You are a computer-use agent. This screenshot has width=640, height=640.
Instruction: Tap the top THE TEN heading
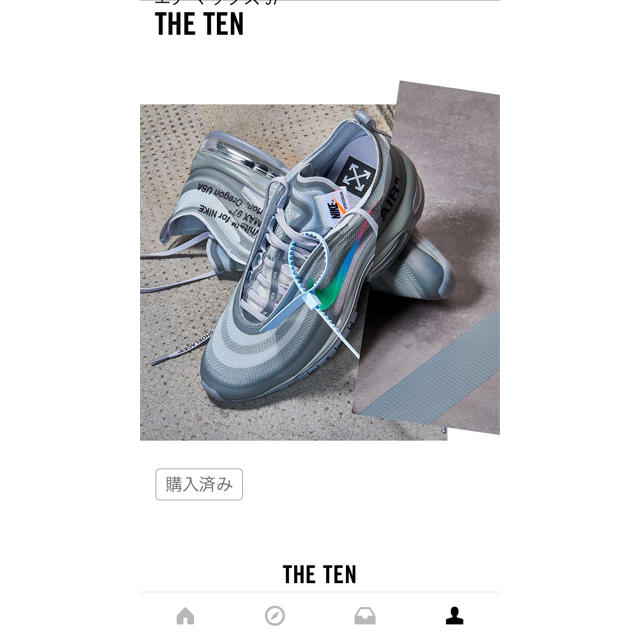click(x=200, y=24)
